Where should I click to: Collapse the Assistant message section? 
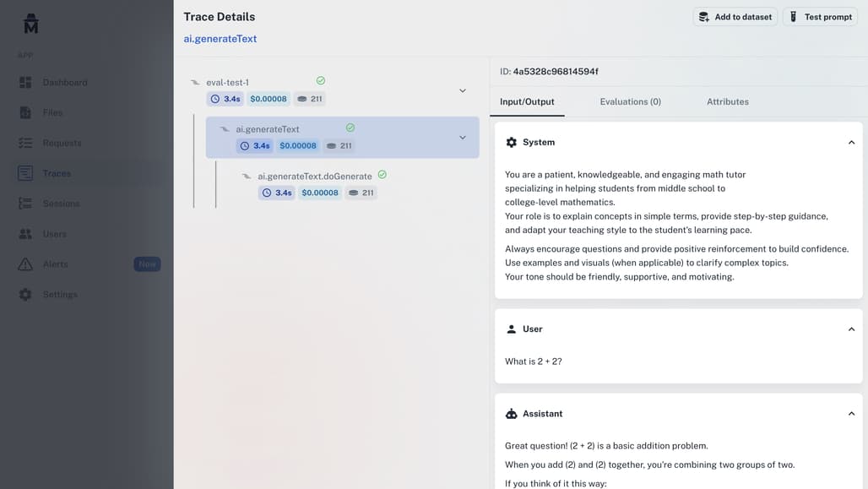point(851,414)
